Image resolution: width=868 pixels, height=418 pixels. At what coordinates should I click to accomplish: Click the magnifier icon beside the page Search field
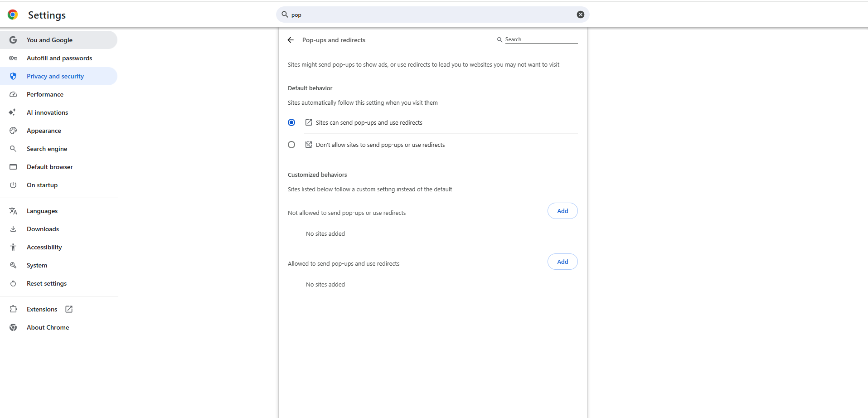coord(499,40)
